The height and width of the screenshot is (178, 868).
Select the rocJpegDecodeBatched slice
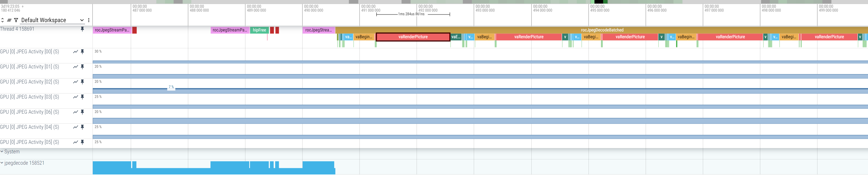602,30
